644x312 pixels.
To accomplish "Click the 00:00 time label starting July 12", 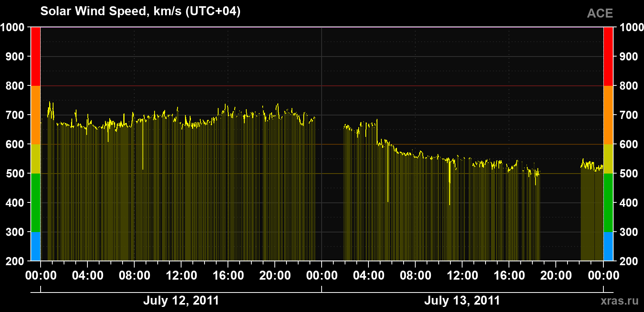I will click(x=41, y=276).
